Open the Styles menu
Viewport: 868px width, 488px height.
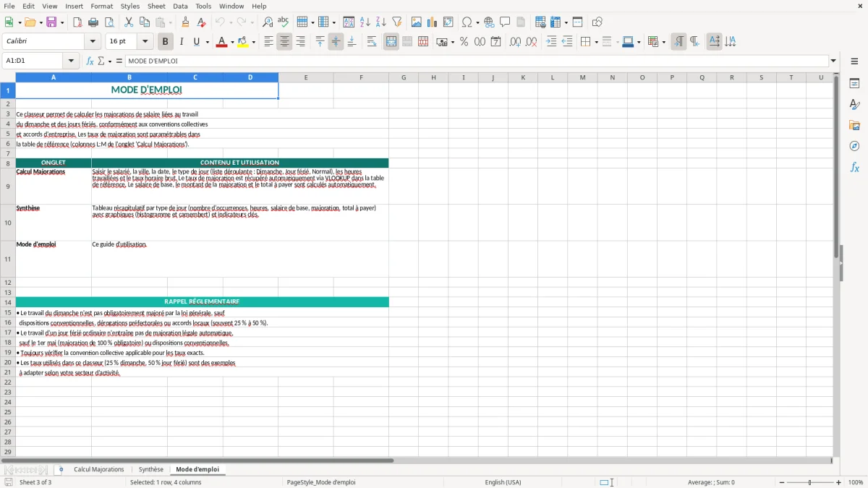click(130, 6)
